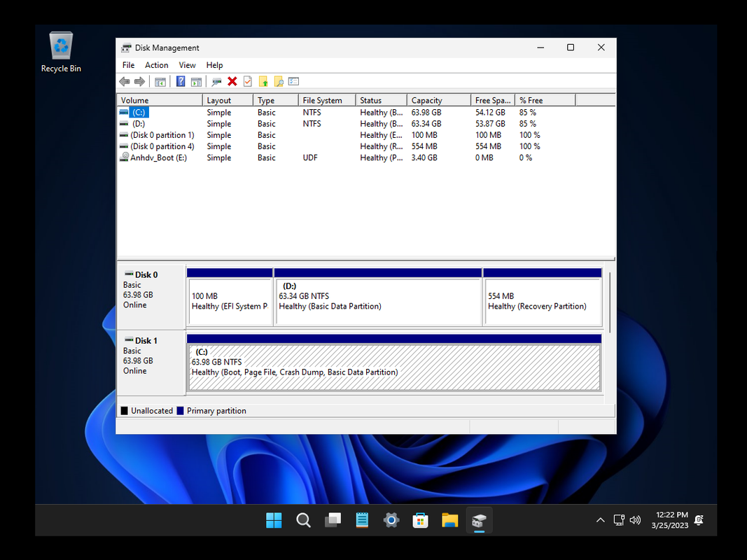Viewport: 747px width, 560px height.
Task: Maximize the Disk Management window
Action: pos(571,48)
